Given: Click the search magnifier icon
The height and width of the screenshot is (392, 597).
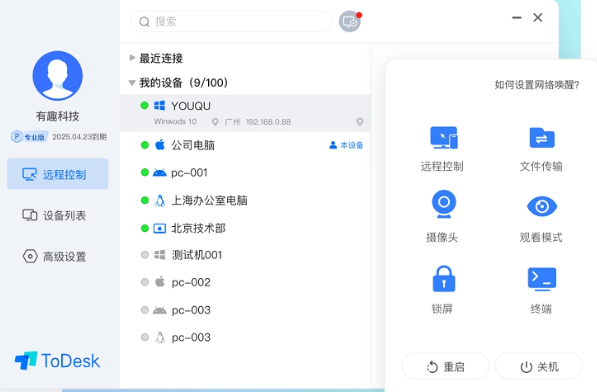Looking at the screenshot, I should pos(144,22).
